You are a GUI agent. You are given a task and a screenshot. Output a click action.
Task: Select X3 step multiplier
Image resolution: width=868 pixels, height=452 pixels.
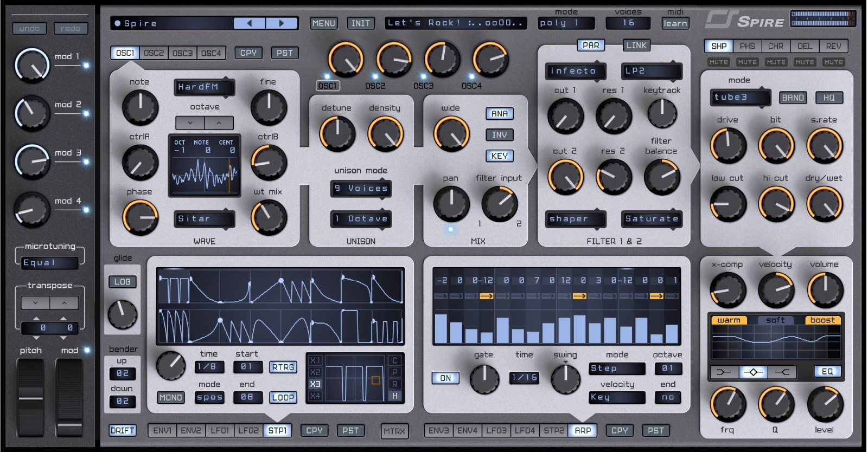click(x=315, y=384)
